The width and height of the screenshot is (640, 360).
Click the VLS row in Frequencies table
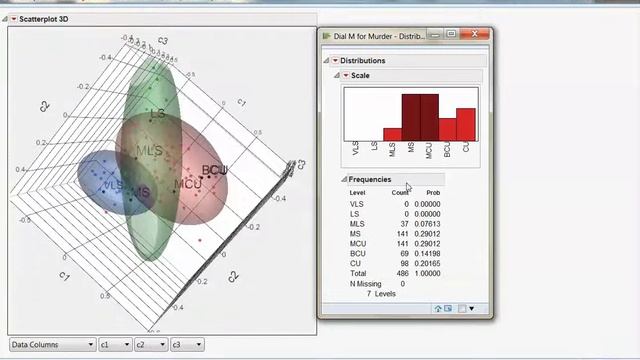[x=395, y=204]
